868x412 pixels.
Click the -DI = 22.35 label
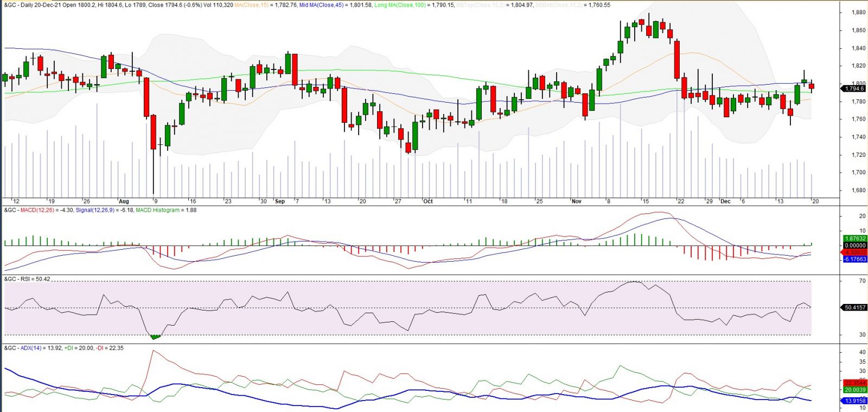pos(110,348)
